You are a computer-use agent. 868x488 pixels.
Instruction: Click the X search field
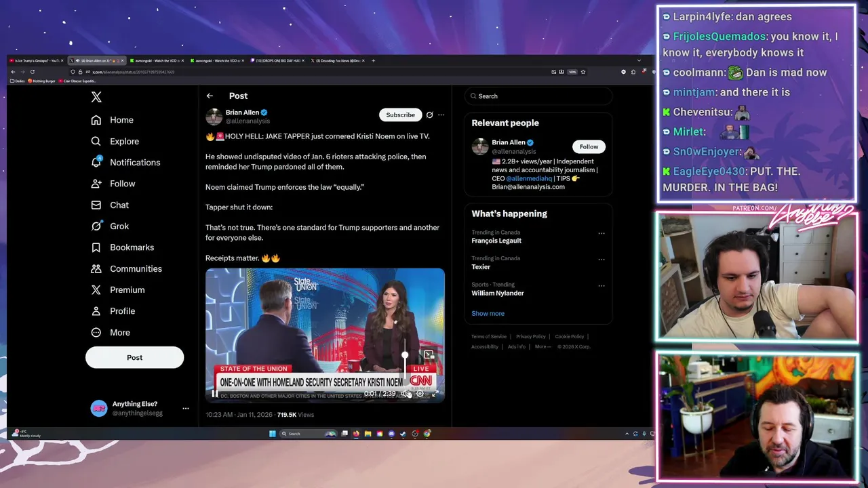click(x=538, y=96)
